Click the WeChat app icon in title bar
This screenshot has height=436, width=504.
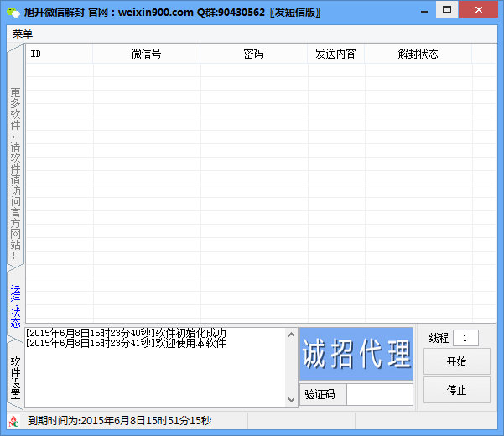13,13
